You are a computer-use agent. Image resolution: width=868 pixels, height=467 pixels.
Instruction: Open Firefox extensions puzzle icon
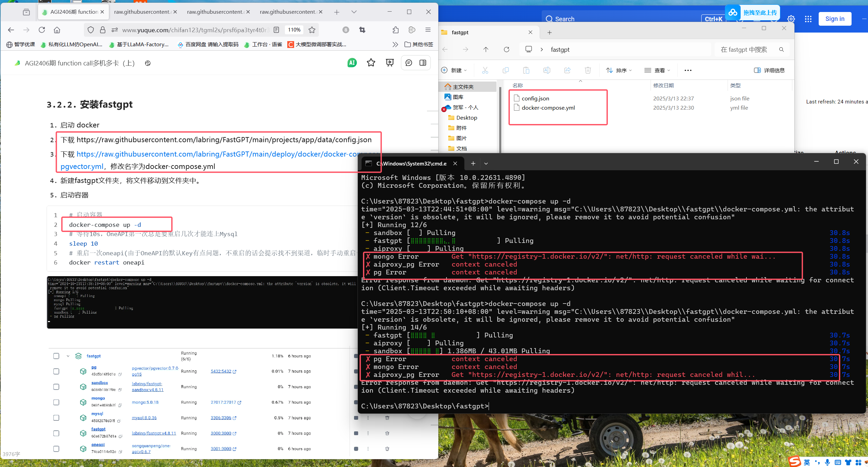(395, 30)
